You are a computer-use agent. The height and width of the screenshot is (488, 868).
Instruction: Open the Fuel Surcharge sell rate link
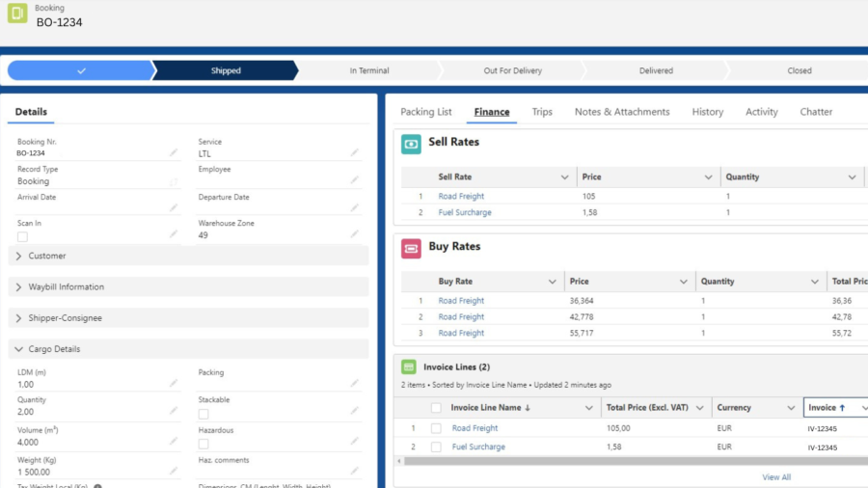tap(465, 212)
